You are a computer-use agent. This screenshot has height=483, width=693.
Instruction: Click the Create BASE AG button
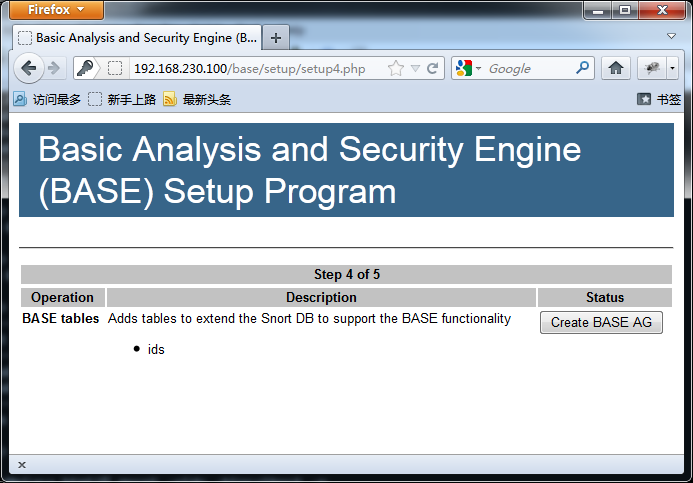[601, 322]
